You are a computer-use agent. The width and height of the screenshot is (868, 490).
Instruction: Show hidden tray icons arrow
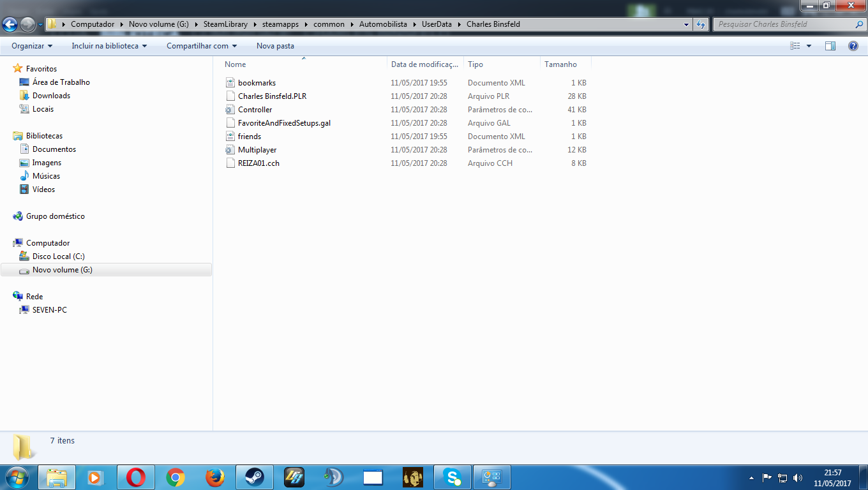pos(752,477)
